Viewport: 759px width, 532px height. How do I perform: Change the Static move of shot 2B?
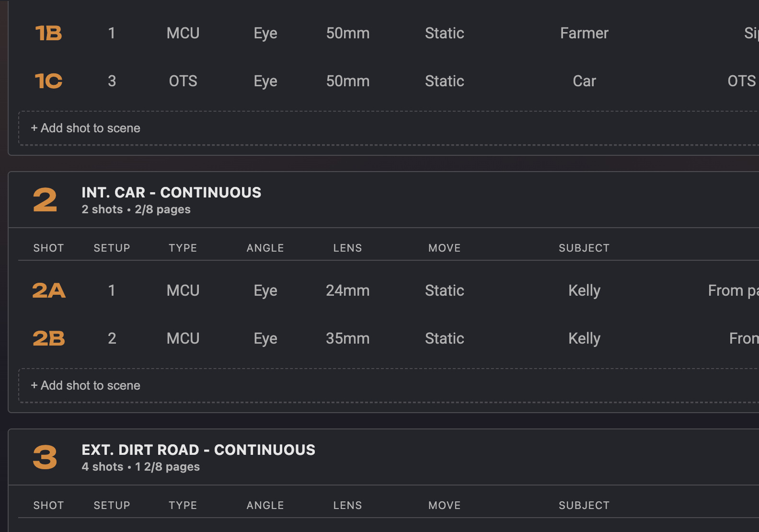[444, 338]
